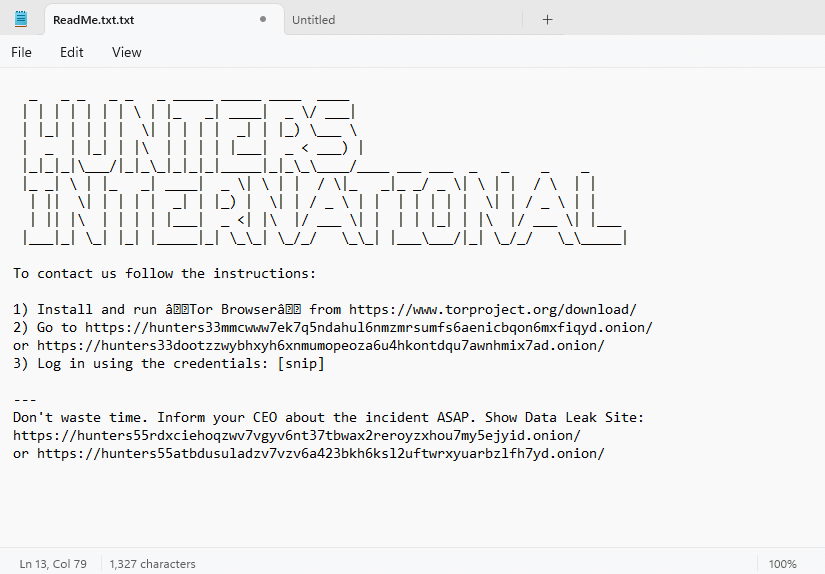Select the ReadMe.txt.txt tab

coord(164,20)
